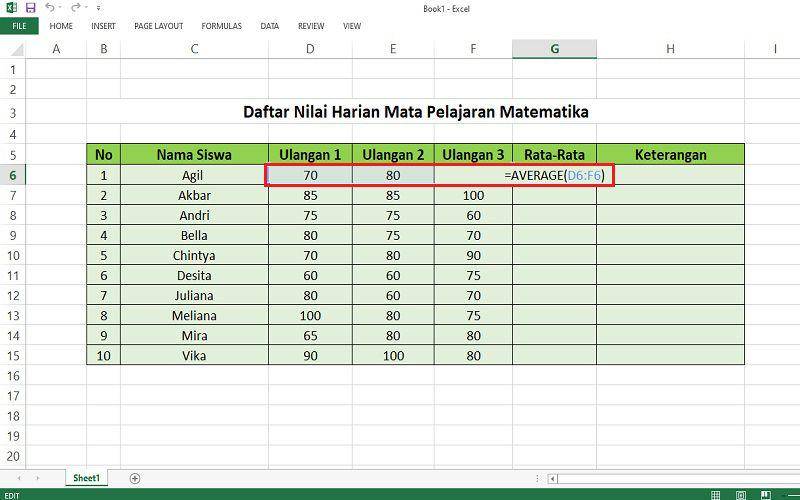Switch to the INSERT ribbon tab

point(103,26)
